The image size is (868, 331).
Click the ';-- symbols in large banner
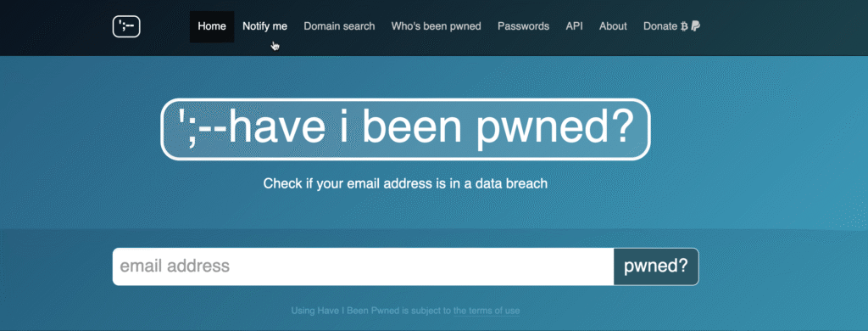[202, 128]
